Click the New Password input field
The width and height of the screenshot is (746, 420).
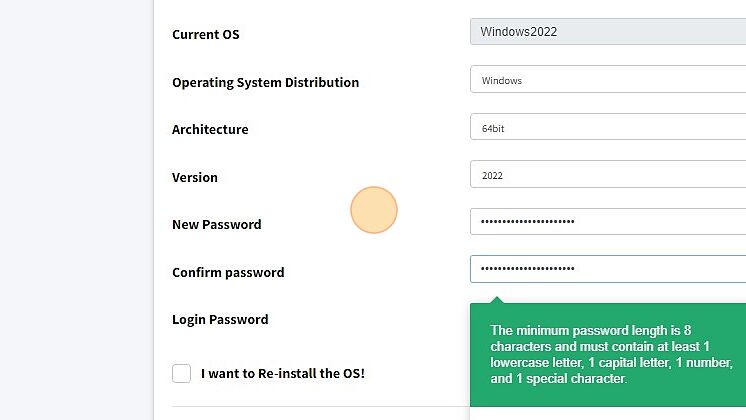608,221
